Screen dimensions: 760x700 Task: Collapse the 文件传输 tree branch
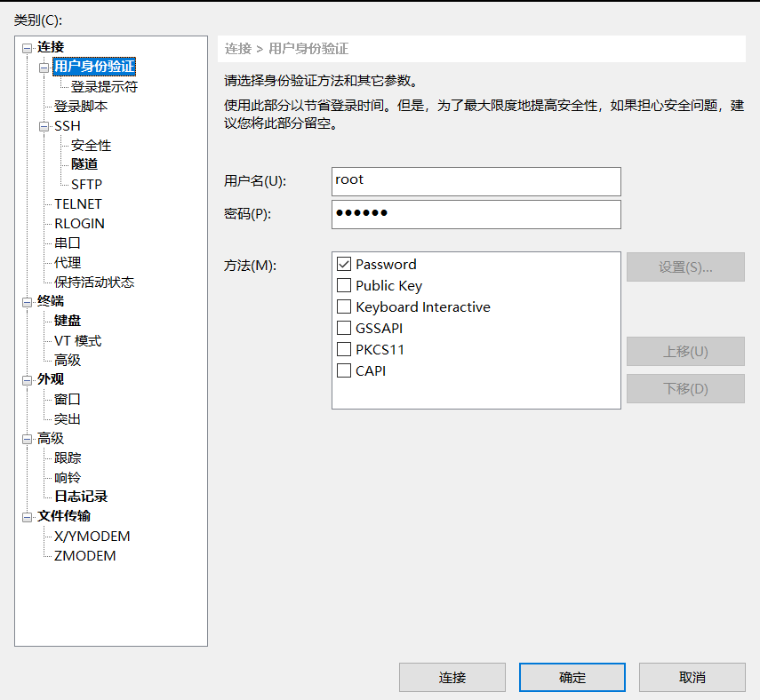click(26, 516)
